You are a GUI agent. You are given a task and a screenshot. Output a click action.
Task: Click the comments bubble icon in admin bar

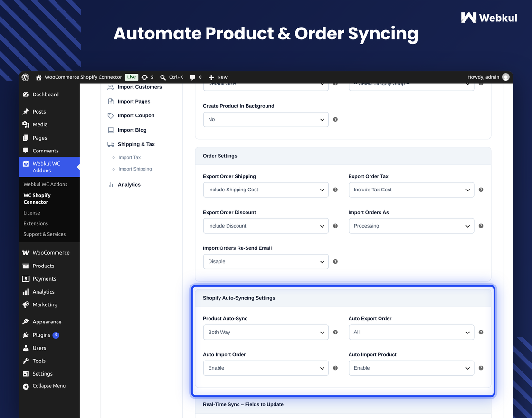[192, 77]
